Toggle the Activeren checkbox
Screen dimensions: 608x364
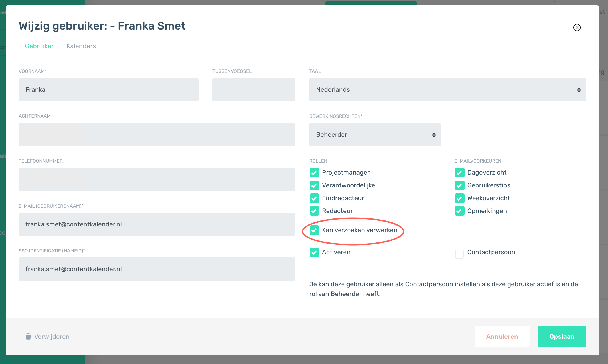pyautogui.click(x=314, y=252)
